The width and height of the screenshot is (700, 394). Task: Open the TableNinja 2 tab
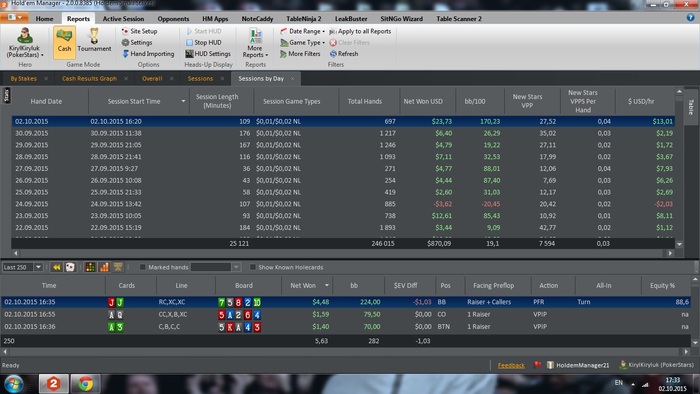pos(304,19)
